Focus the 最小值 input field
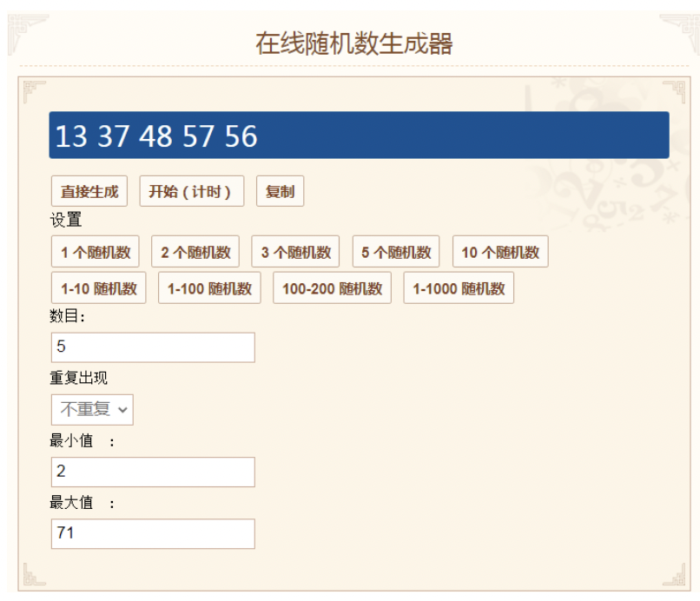 pos(153,472)
